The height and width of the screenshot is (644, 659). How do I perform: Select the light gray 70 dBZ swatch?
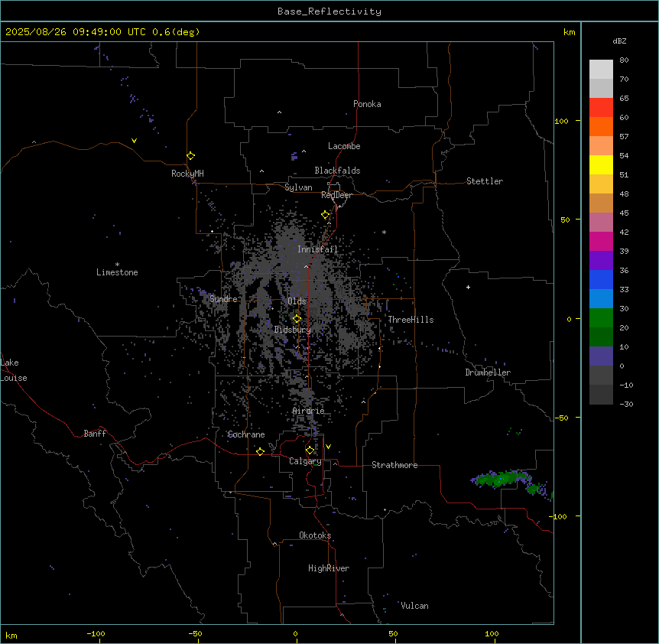pos(601,70)
